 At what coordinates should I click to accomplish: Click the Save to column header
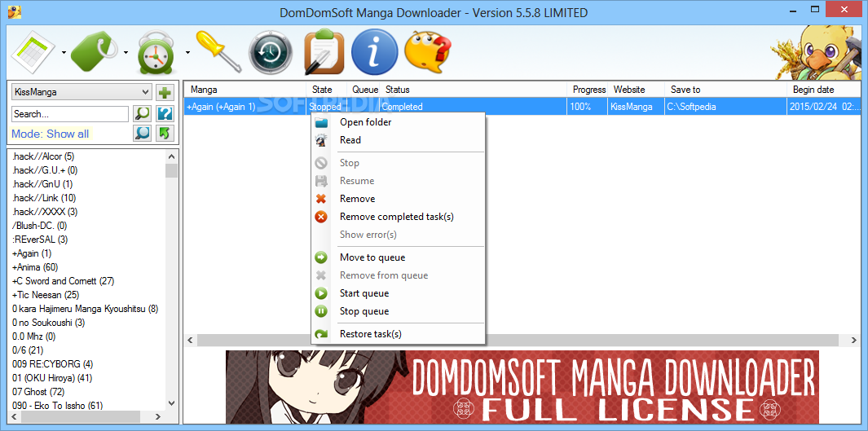click(725, 90)
